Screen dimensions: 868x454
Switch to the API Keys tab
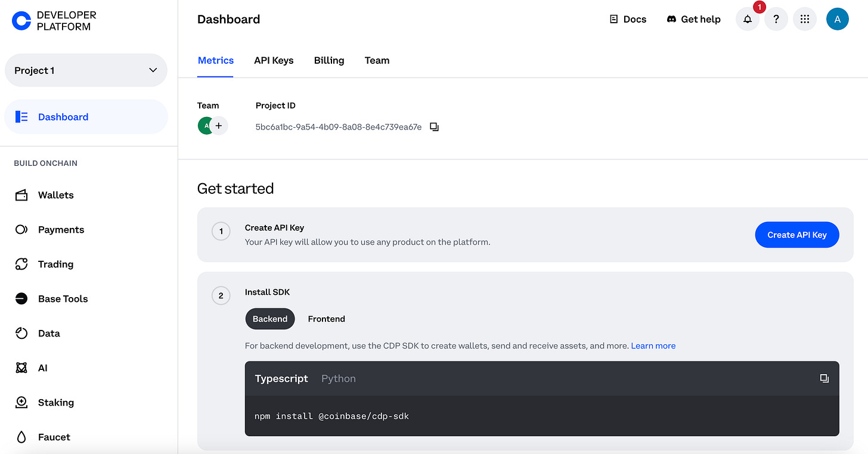click(274, 60)
